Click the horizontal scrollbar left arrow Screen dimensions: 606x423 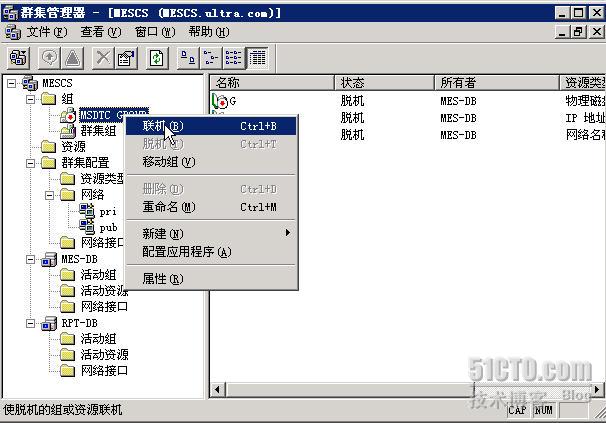[x=217, y=389]
